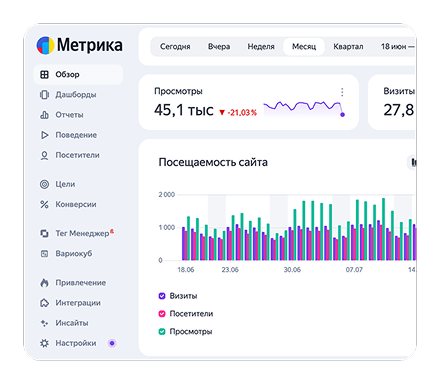Image resolution: width=440 pixels, height=383 pixels.
Task: Toggle the Визиты series checkbox
Action: tap(162, 296)
